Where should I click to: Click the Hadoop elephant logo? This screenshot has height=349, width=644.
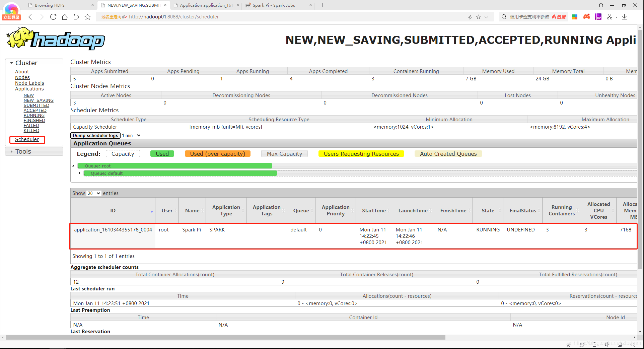[56, 39]
